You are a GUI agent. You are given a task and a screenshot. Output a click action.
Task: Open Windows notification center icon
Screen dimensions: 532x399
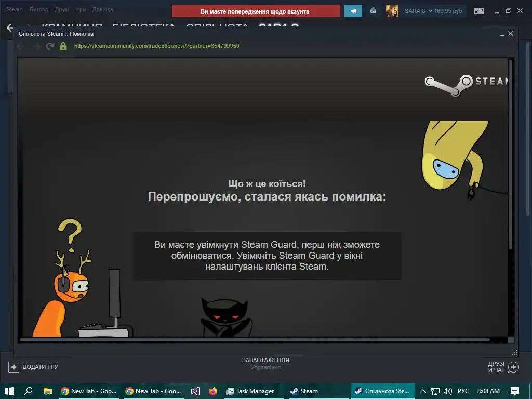pos(515,391)
